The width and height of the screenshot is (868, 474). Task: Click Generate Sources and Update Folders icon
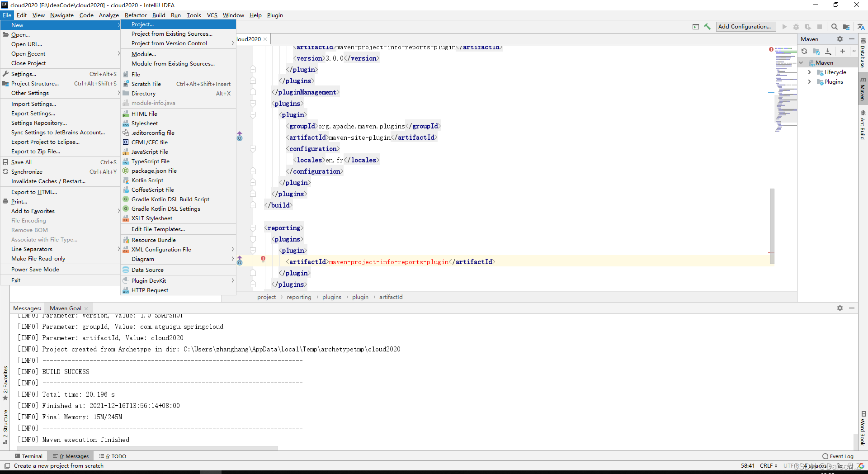[816, 51]
